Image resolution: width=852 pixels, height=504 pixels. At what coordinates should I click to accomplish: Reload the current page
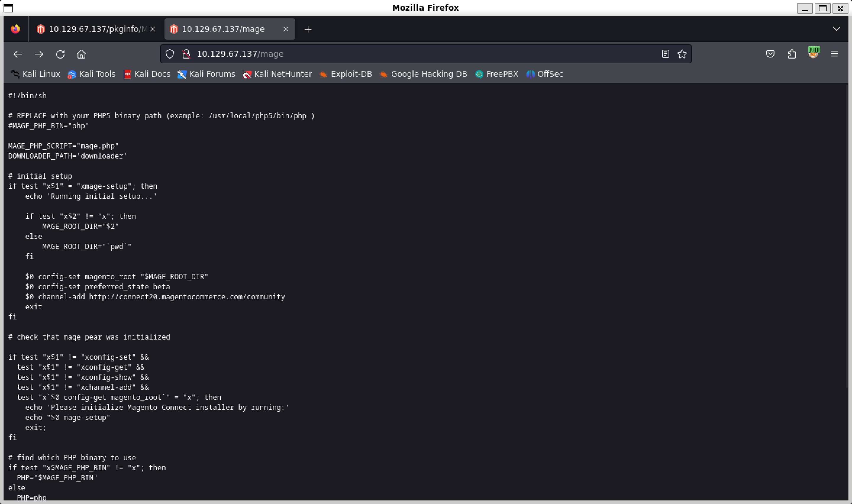[x=60, y=54]
